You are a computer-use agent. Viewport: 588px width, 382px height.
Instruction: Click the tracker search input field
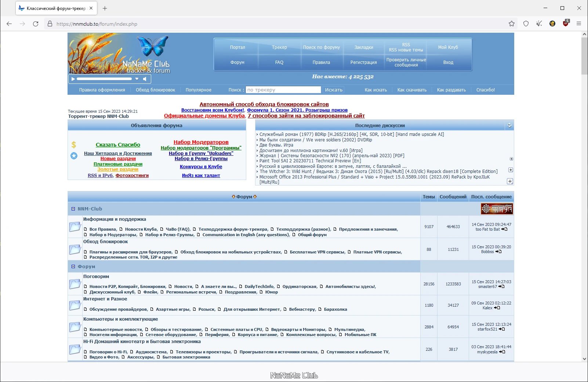283,90
